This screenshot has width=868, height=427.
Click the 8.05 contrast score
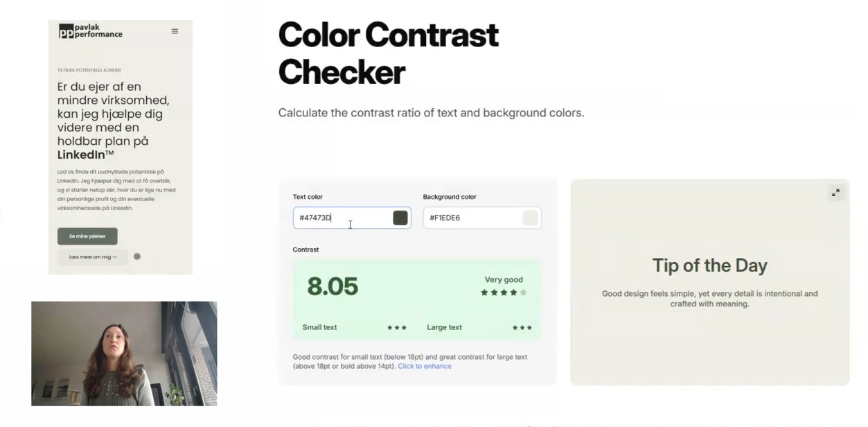point(333,286)
